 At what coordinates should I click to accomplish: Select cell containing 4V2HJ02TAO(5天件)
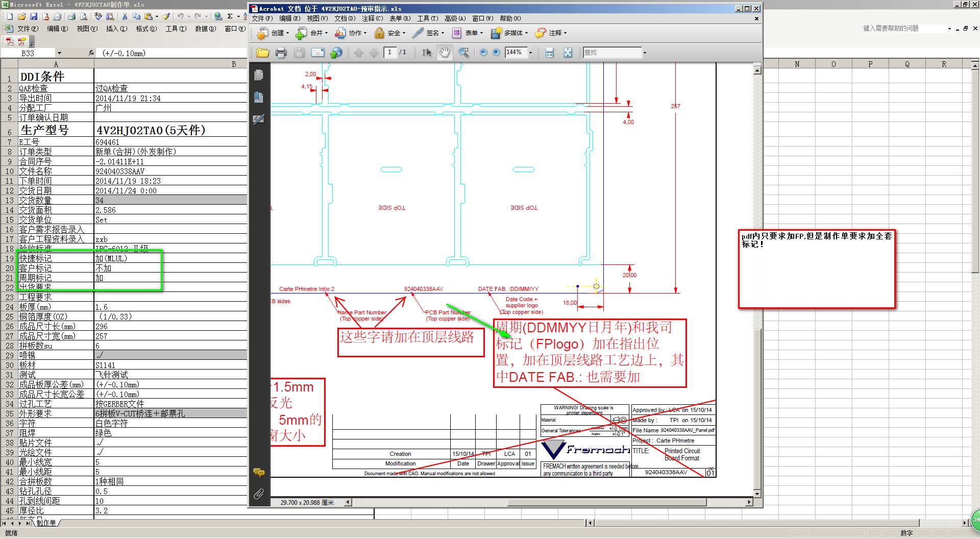point(170,130)
